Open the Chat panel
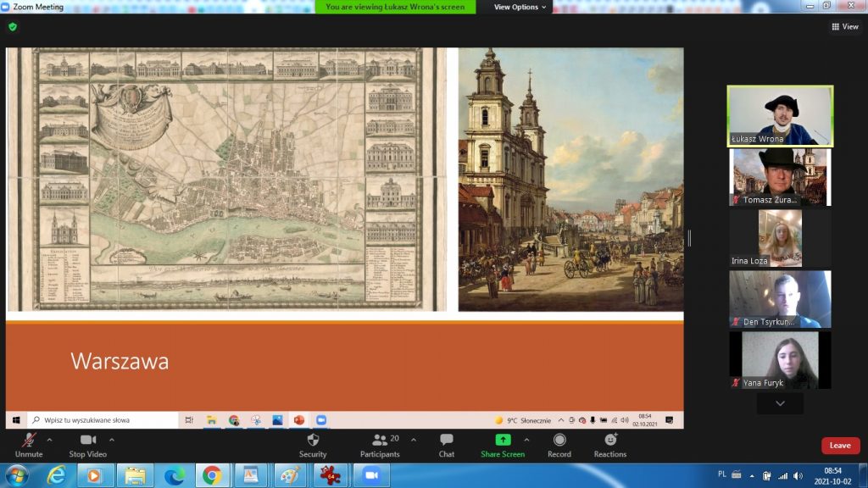This screenshot has height=488, width=868. coord(447,445)
